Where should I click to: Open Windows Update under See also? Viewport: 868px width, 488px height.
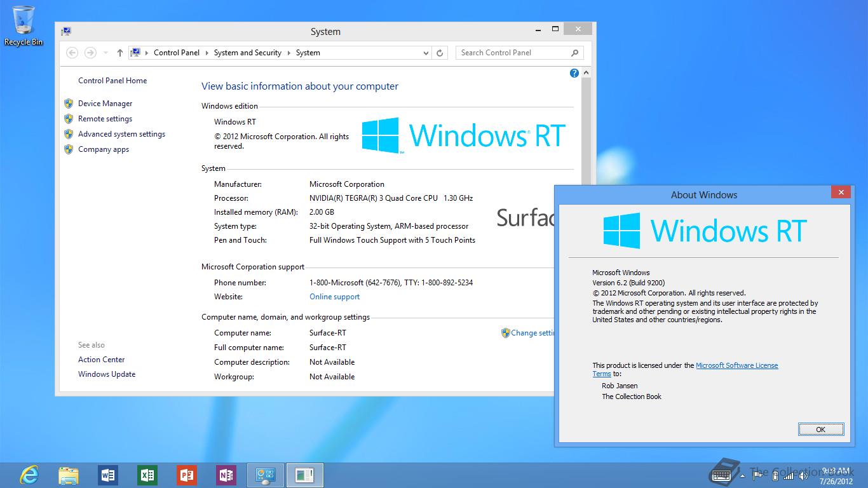point(107,374)
